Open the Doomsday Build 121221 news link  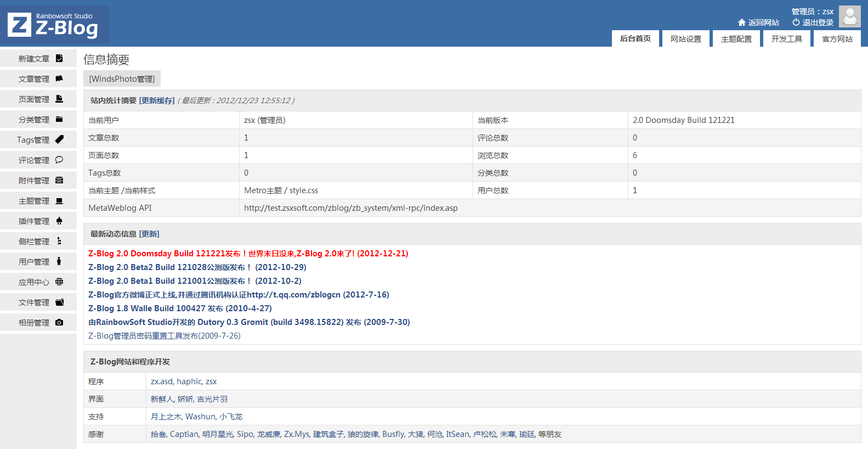point(248,254)
